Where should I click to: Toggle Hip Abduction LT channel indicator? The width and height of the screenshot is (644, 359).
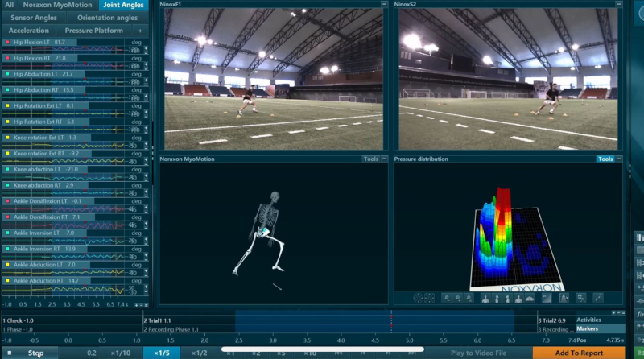pyautogui.click(x=7, y=74)
